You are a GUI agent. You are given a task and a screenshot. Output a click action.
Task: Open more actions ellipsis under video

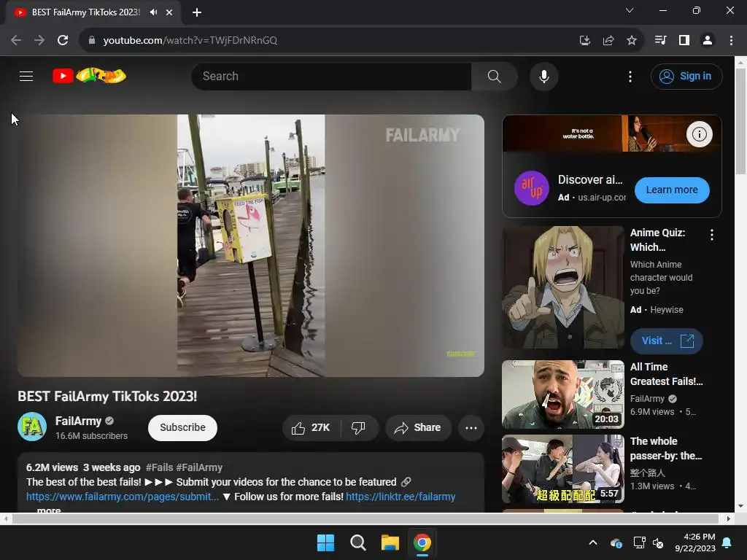471,427
